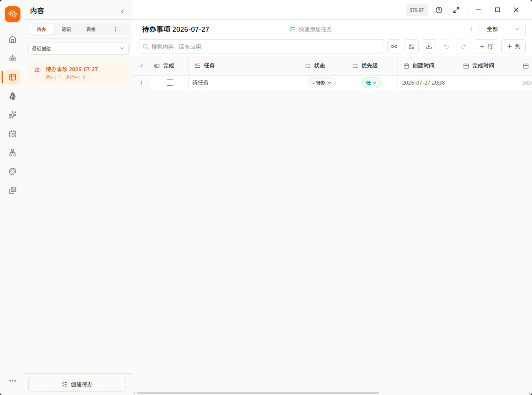This screenshot has height=395, width=532.
Task: Check the 完成 checkbox for 新任务
Action: coord(170,83)
